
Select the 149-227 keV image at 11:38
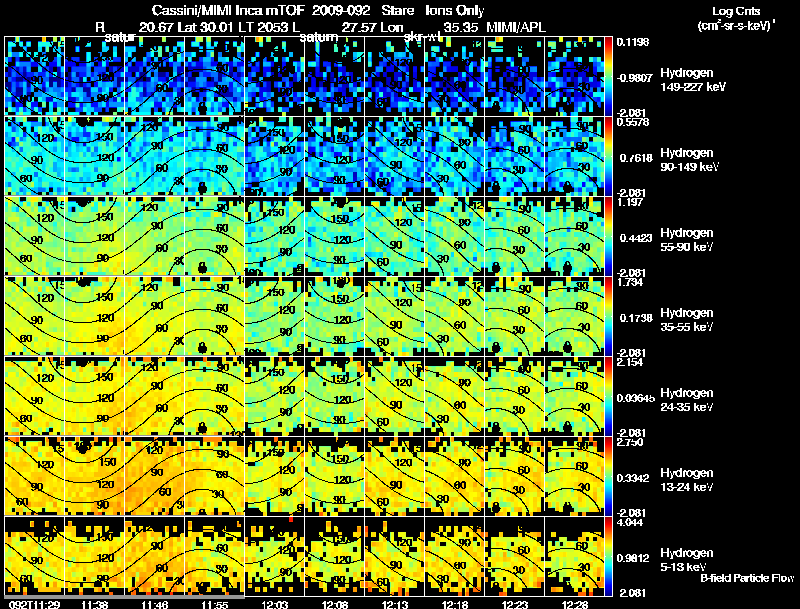(x=94, y=76)
